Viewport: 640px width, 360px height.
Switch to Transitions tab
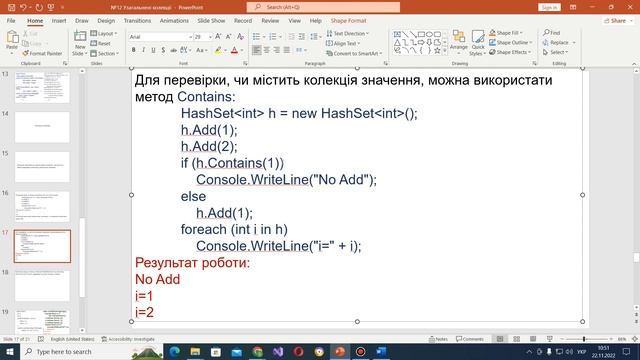pyautogui.click(x=137, y=20)
